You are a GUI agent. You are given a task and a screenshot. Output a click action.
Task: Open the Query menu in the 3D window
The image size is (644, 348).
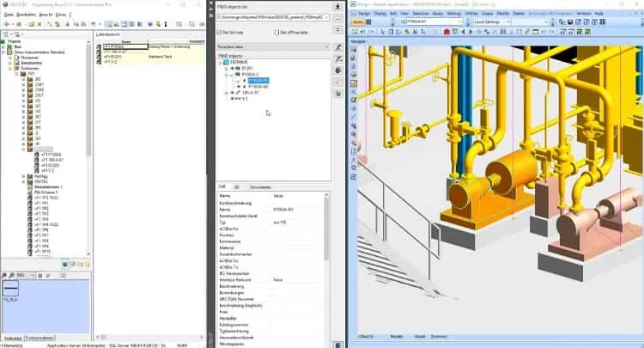[x=438, y=14]
